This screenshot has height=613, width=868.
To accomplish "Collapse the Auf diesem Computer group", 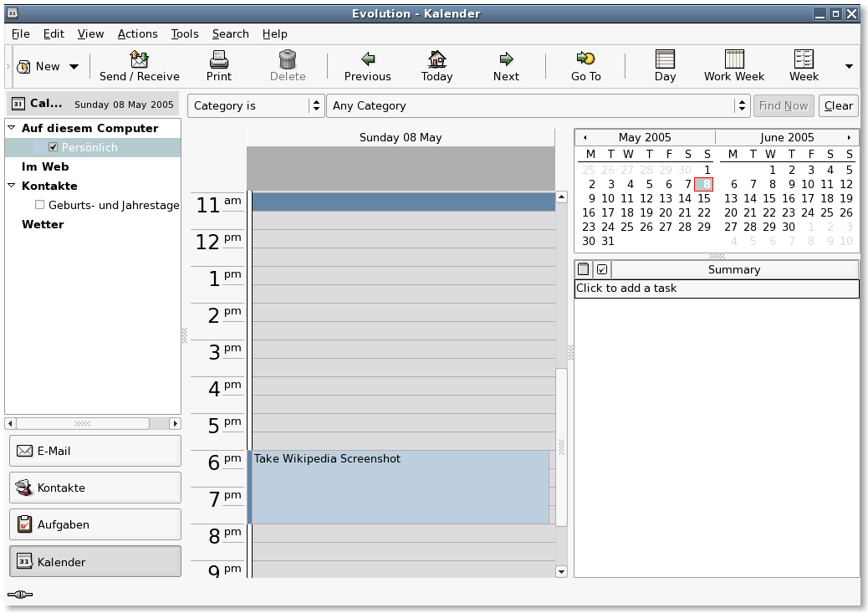I will point(11,127).
